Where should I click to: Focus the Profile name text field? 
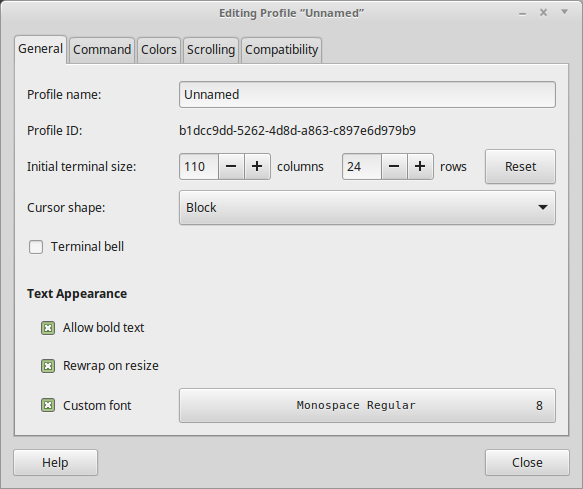[367, 94]
